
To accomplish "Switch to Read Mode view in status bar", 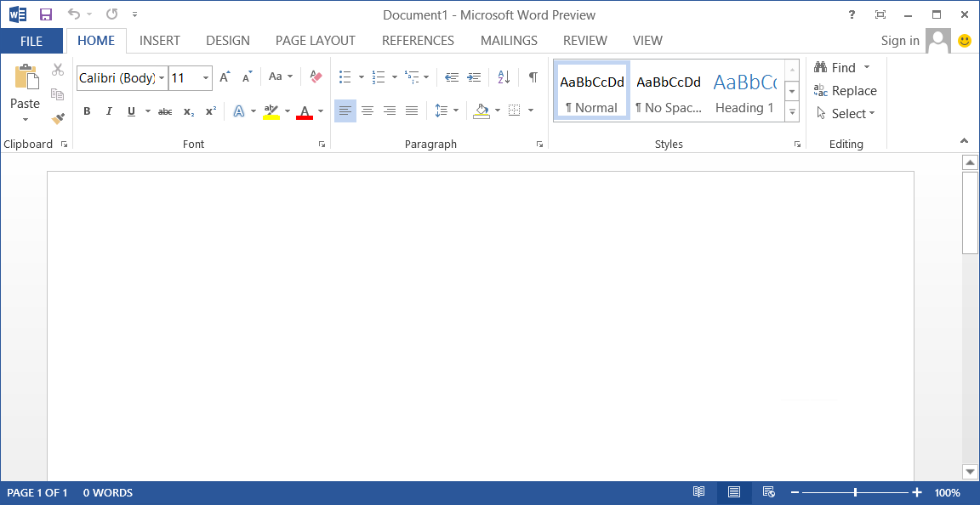I will tap(698, 492).
